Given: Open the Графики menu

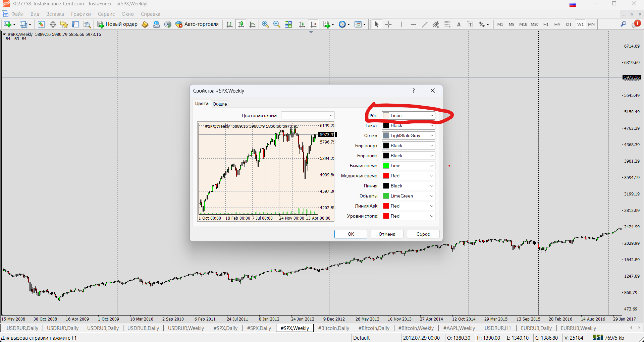Looking at the screenshot, I should pos(81,14).
